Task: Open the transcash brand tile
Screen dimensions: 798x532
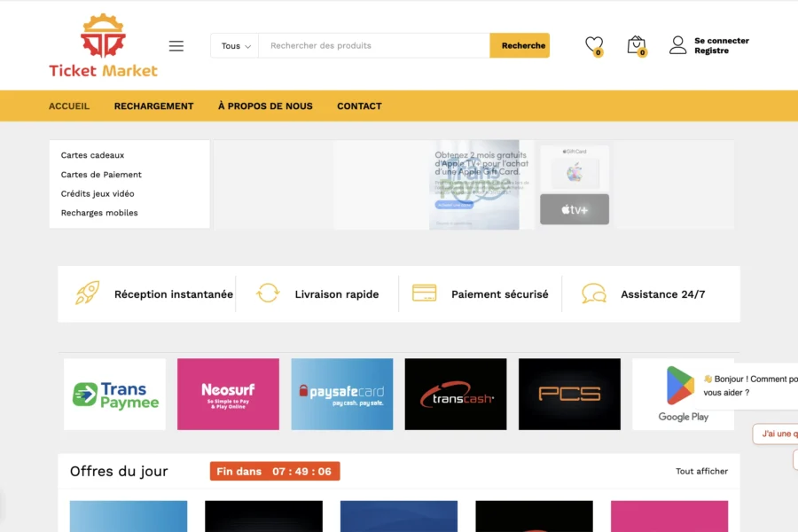Action: coord(456,394)
